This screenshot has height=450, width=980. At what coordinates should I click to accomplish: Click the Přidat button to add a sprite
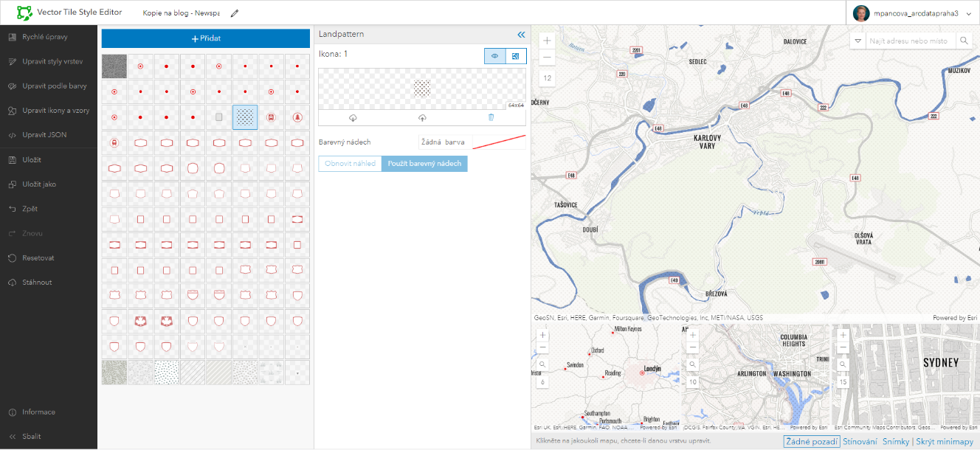click(206, 38)
